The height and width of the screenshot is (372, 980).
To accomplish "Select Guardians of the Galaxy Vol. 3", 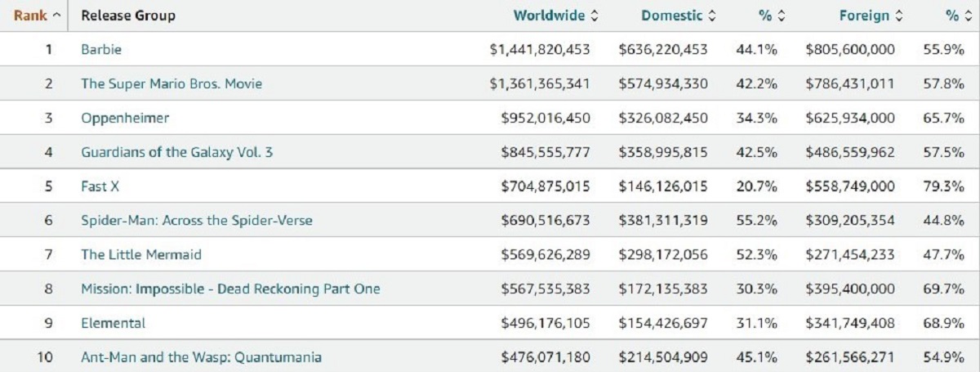I will (176, 152).
